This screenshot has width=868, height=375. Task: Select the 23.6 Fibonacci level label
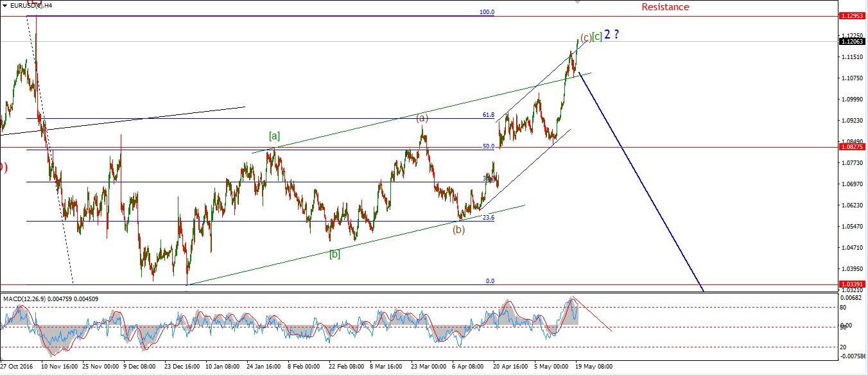pyautogui.click(x=489, y=218)
